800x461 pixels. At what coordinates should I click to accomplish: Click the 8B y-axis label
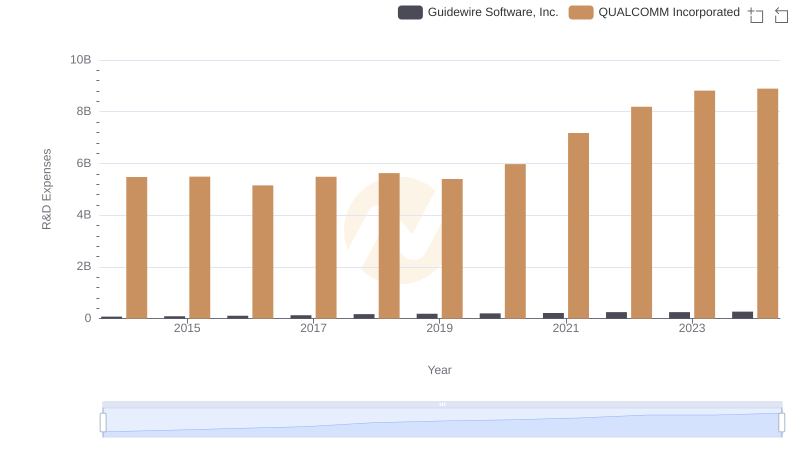pos(84,111)
